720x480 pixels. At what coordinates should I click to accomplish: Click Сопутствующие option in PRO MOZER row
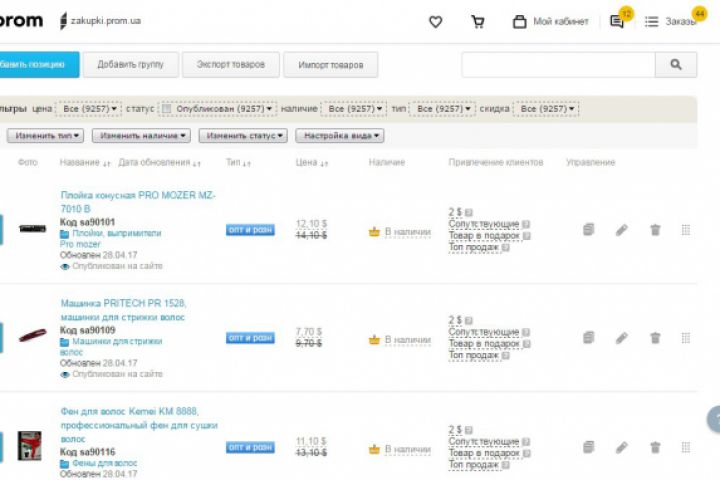484,224
